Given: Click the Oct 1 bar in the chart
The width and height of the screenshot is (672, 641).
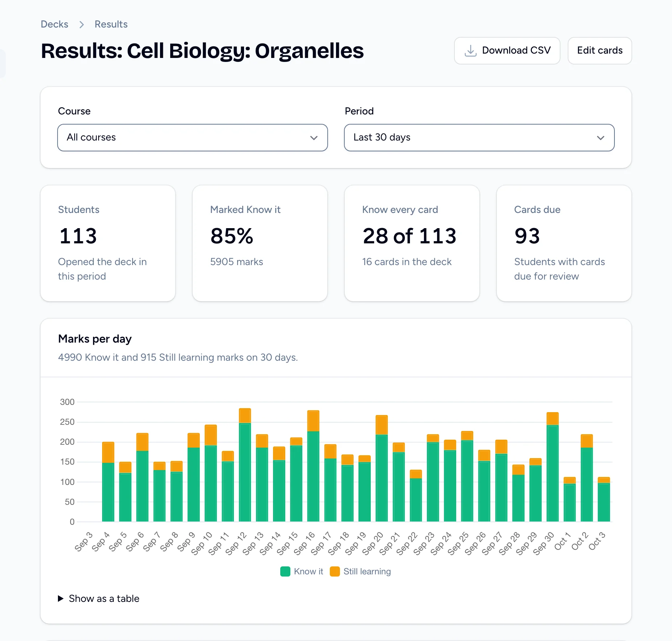Looking at the screenshot, I should click(570, 499).
